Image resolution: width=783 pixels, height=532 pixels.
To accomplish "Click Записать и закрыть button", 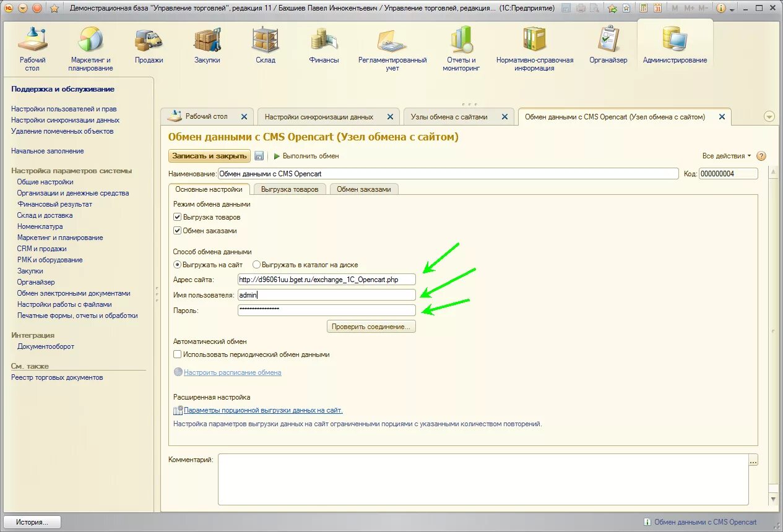I will pos(210,156).
